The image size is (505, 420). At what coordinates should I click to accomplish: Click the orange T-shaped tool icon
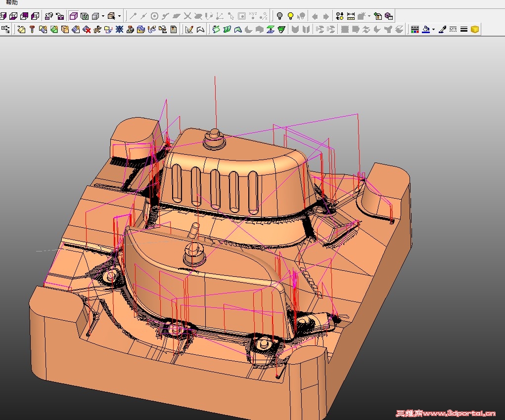pyautogui.click(x=32, y=30)
